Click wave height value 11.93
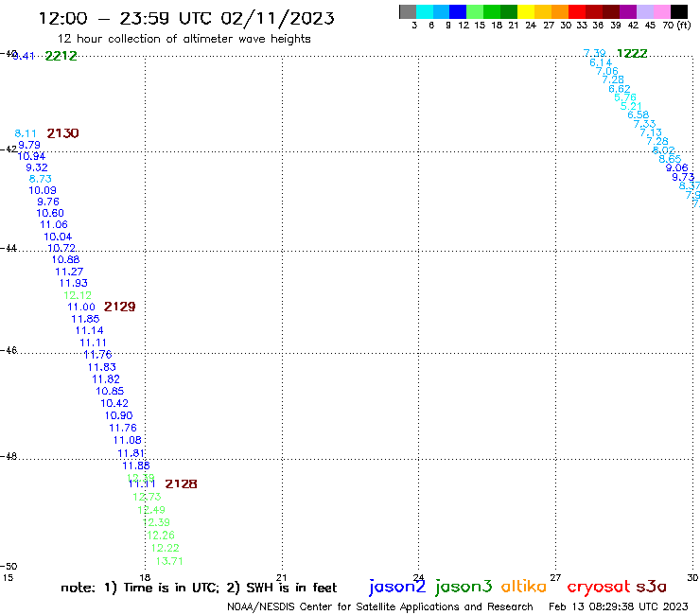Image resolution: width=700 pixels, height=615 pixels. click(x=74, y=283)
